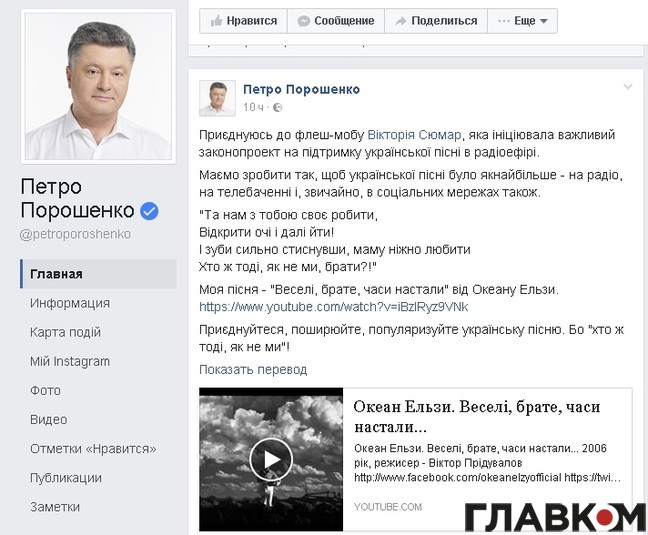Viewport: 648px width, 535px height.
Task: Go to Карта подій page
Action: 65,332
